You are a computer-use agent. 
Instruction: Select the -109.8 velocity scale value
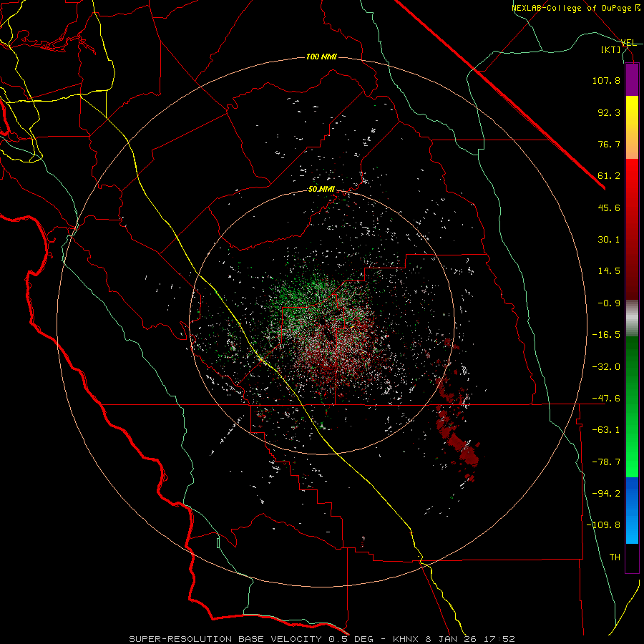coord(604,525)
